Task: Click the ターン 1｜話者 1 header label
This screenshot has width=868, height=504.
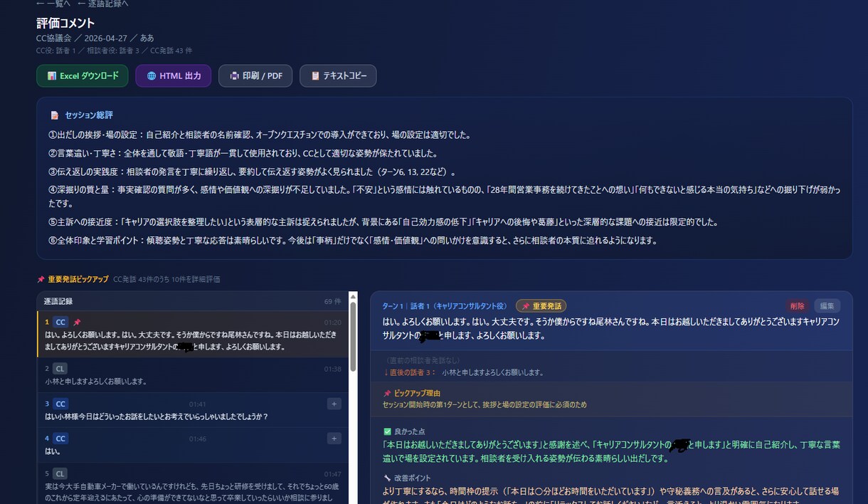Action: 445,306
